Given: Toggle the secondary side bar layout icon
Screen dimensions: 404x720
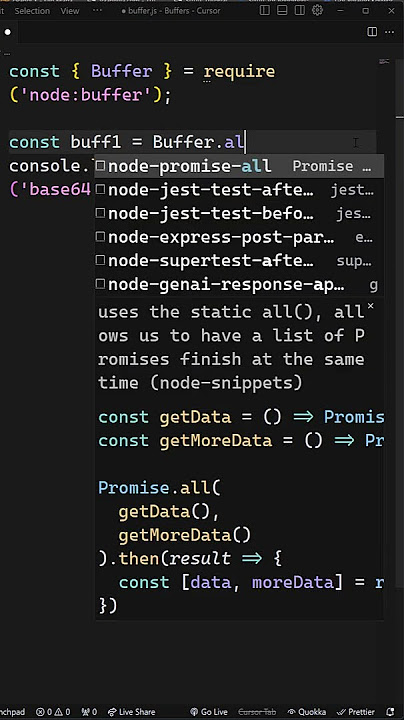Looking at the screenshot, I should pos(300,10).
